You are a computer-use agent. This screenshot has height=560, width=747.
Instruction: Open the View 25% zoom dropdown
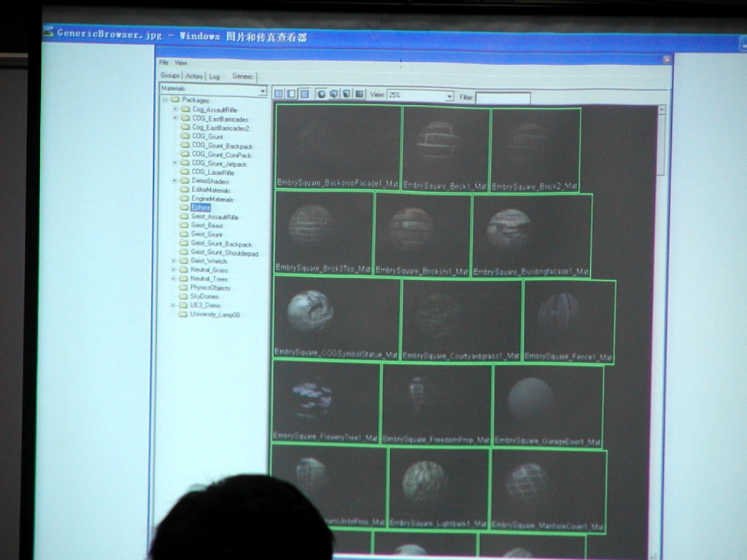pyautogui.click(x=449, y=96)
